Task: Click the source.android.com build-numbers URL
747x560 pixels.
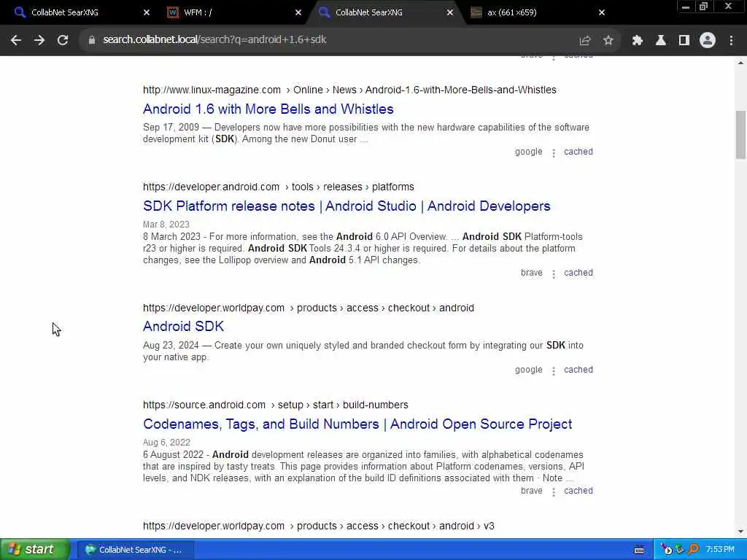Action: [x=275, y=405]
